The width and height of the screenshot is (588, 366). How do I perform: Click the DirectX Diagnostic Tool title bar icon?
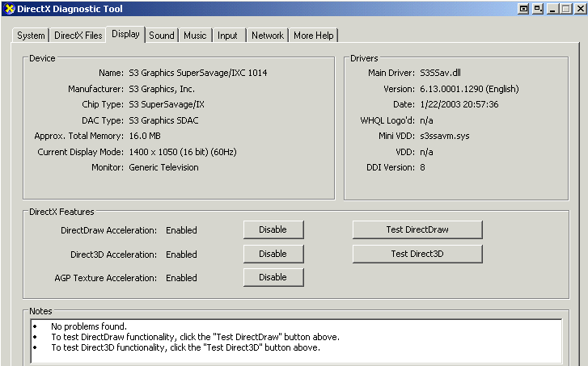click(x=9, y=8)
